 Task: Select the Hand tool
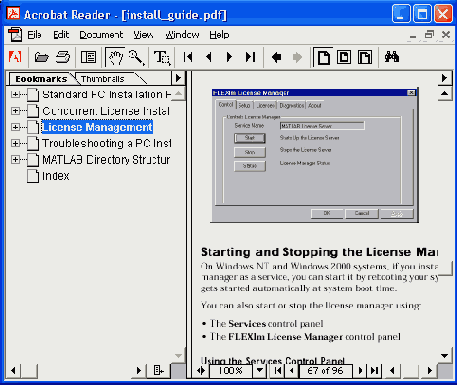pyautogui.click(x=115, y=57)
